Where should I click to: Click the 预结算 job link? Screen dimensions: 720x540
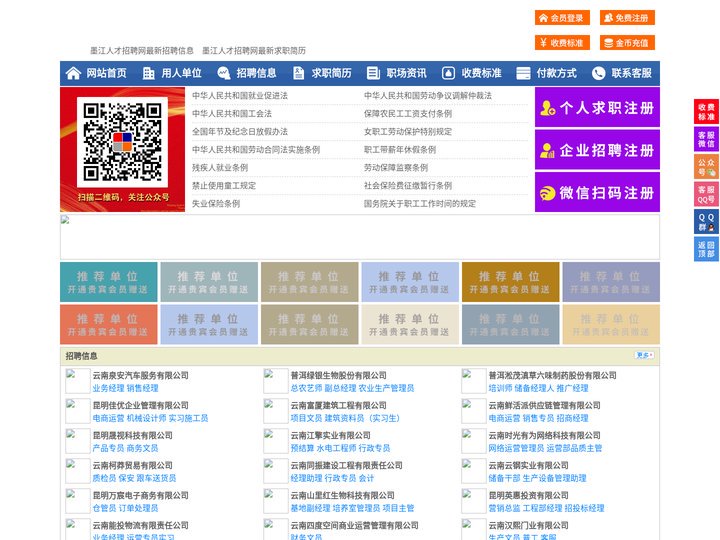click(x=302, y=448)
